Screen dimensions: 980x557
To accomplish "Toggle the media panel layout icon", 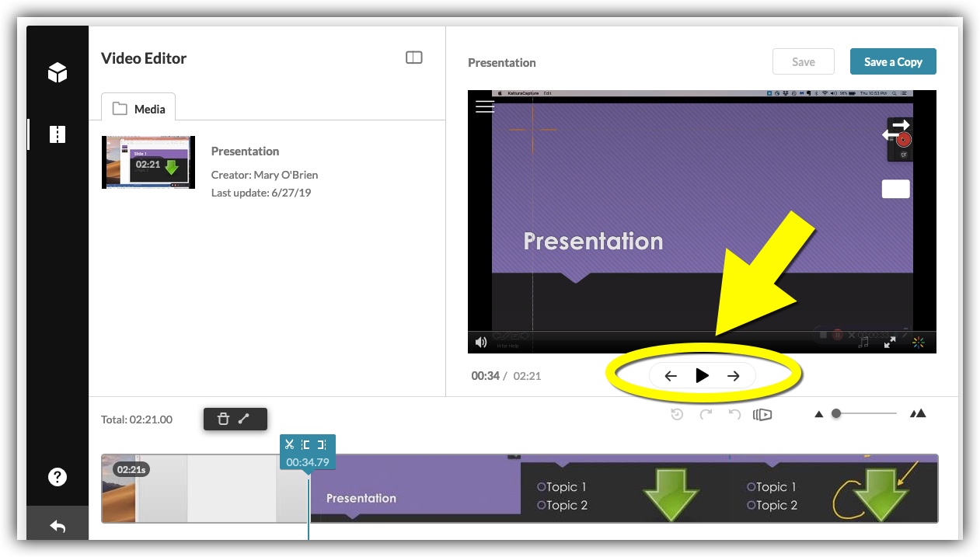I will [414, 57].
